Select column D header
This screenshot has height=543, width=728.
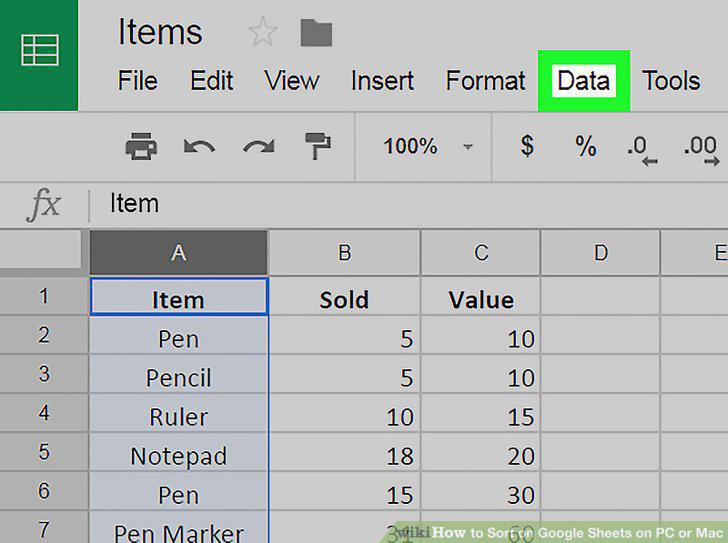point(601,253)
